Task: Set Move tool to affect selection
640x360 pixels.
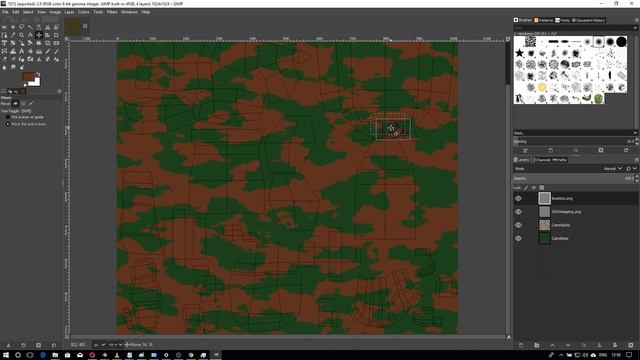Action: [23, 104]
